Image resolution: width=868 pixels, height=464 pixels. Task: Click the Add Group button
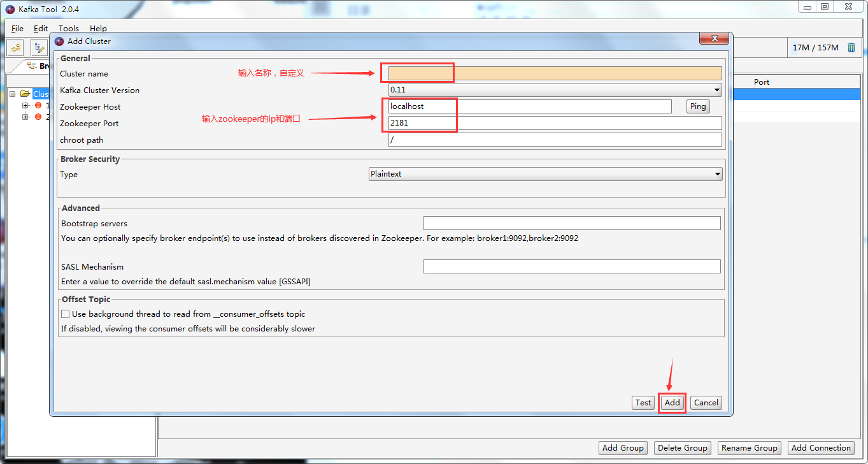(x=623, y=448)
